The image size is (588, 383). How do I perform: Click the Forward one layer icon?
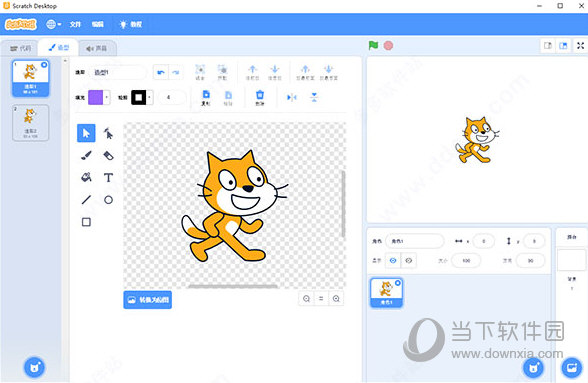pyautogui.click(x=252, y=72)
